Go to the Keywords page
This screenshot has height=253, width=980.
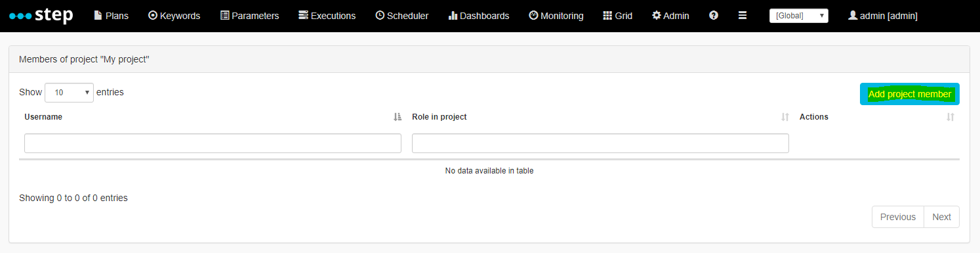click(174, 16)
